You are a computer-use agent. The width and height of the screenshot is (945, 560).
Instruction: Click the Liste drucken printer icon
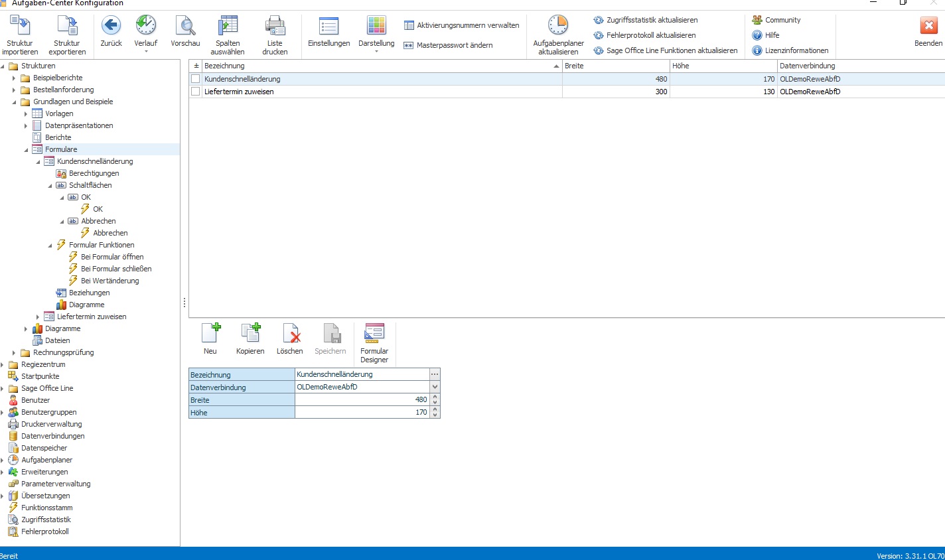click(275, 26)
